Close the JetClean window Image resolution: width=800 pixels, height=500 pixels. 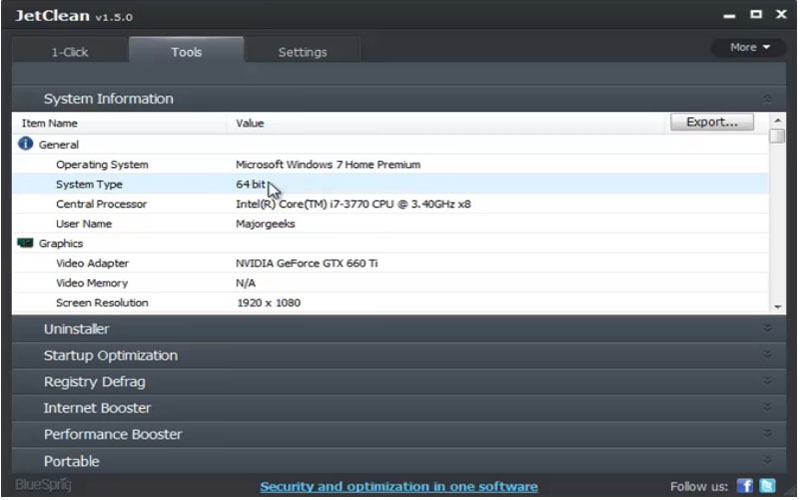coord(781,14)
